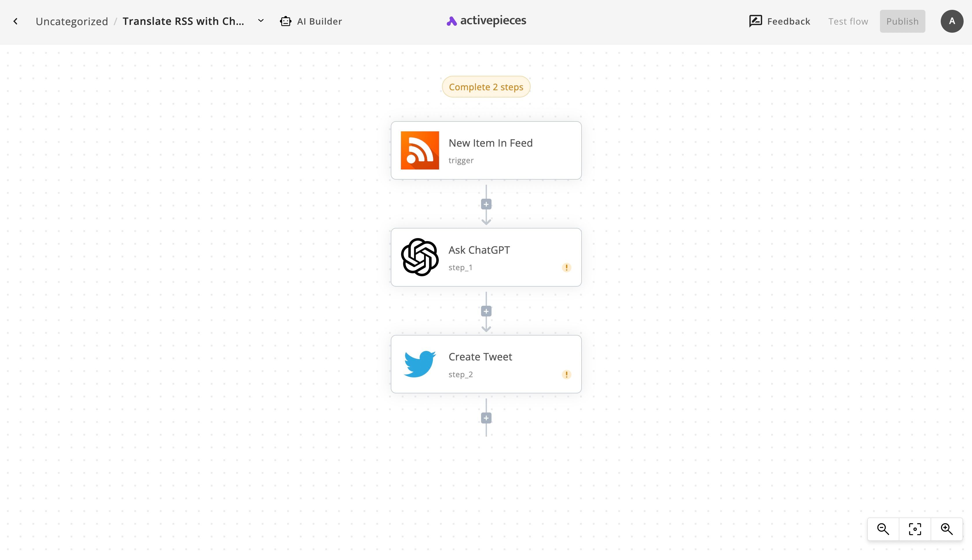Add a step after the RSS trigger

tap(486, 204)
